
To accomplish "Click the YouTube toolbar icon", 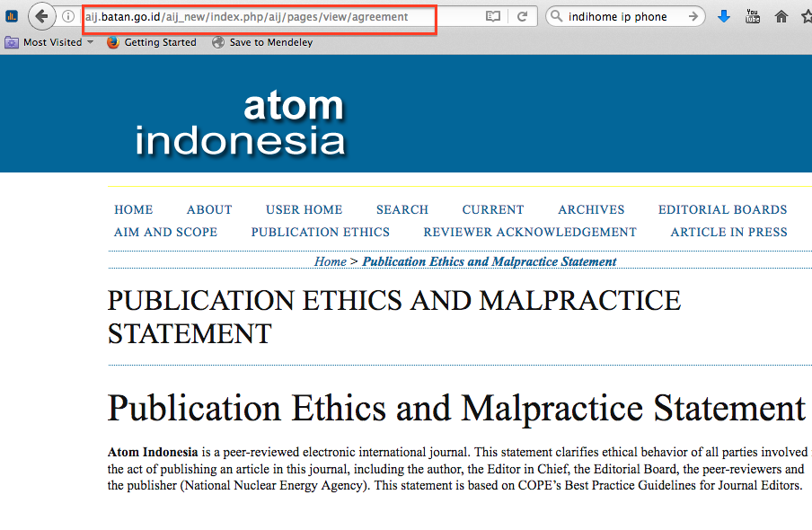I will (753, 16).
